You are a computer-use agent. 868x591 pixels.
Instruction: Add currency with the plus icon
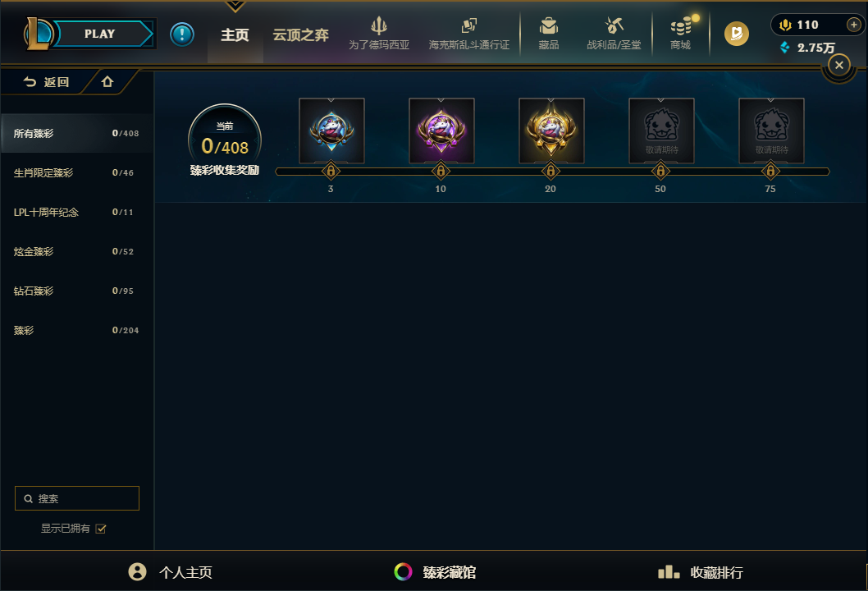coord(853,25)
